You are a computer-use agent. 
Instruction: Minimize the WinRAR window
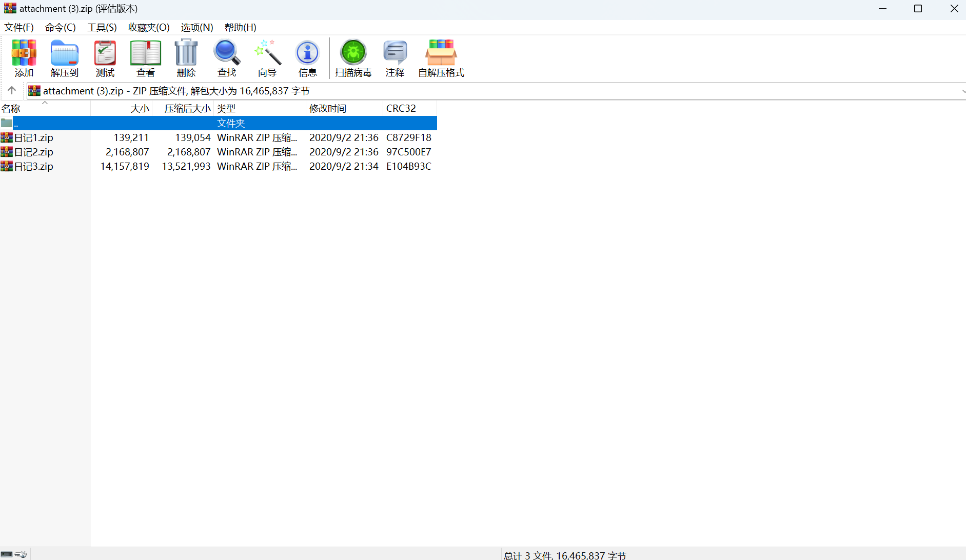(882, 9)
